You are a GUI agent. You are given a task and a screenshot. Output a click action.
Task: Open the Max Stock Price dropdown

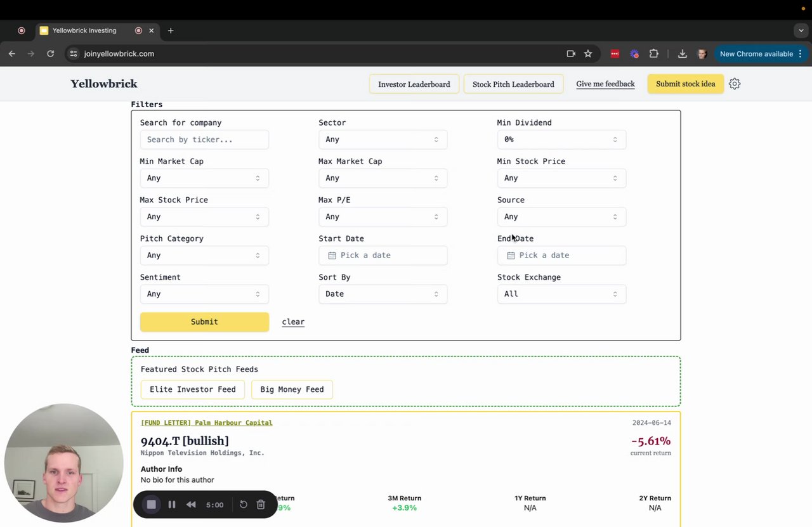pos(204,217)
